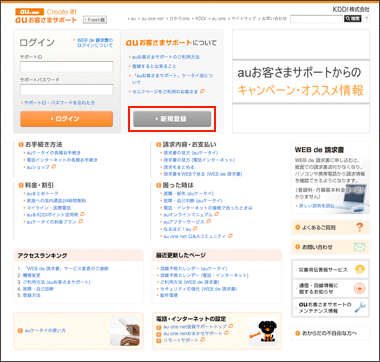The width and height of the screenshot is (380, 362).
Task: Click the black dog mascot image
Action: 264,331
